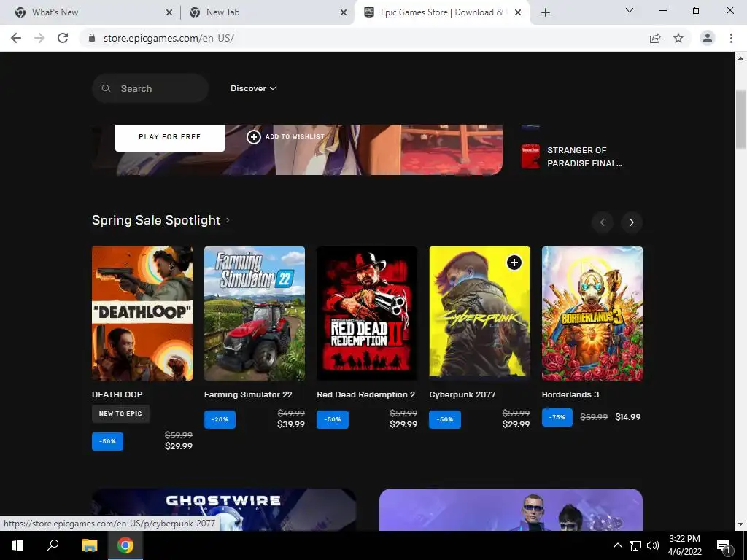This screenshot has width=747, height=560.
Task: Close the New Tab tab
Action: [x=343, y=13]
